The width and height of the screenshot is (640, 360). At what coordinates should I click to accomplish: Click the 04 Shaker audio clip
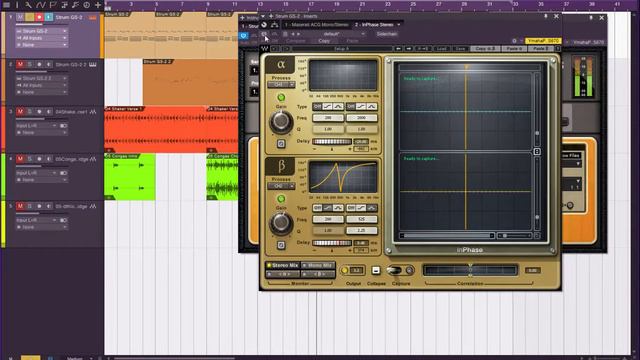(x=155, y=130)
